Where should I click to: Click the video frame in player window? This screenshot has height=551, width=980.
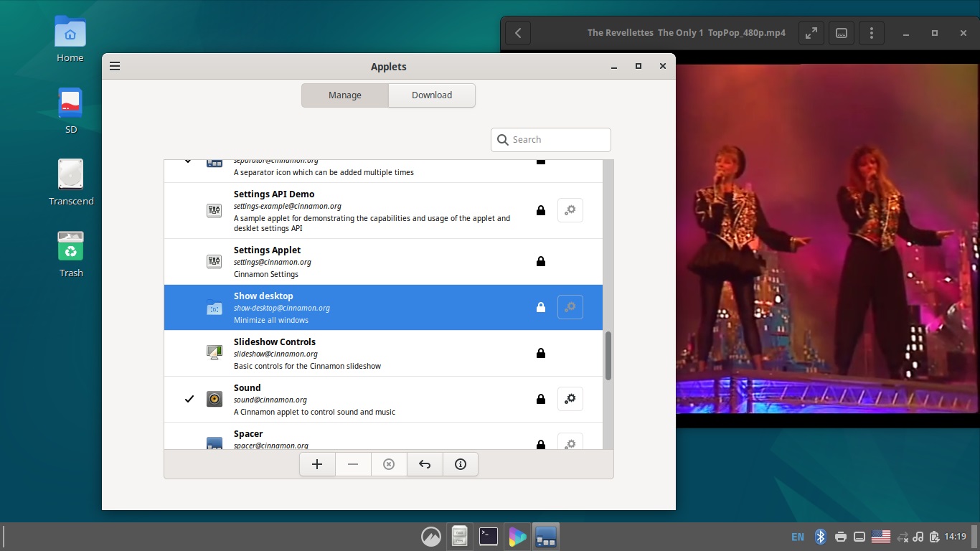(827, 240)
